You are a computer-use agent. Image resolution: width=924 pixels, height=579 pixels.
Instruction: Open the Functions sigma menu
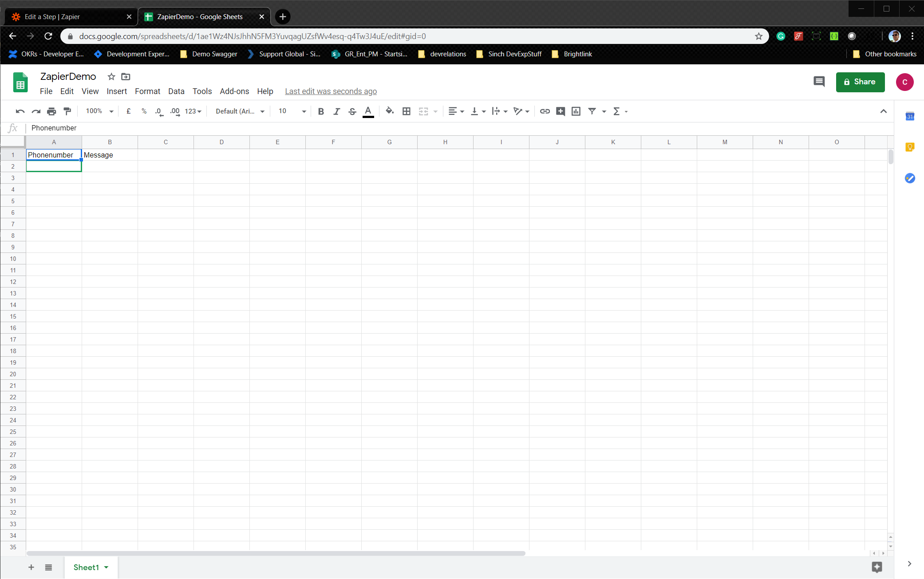(x=620, y=111)
